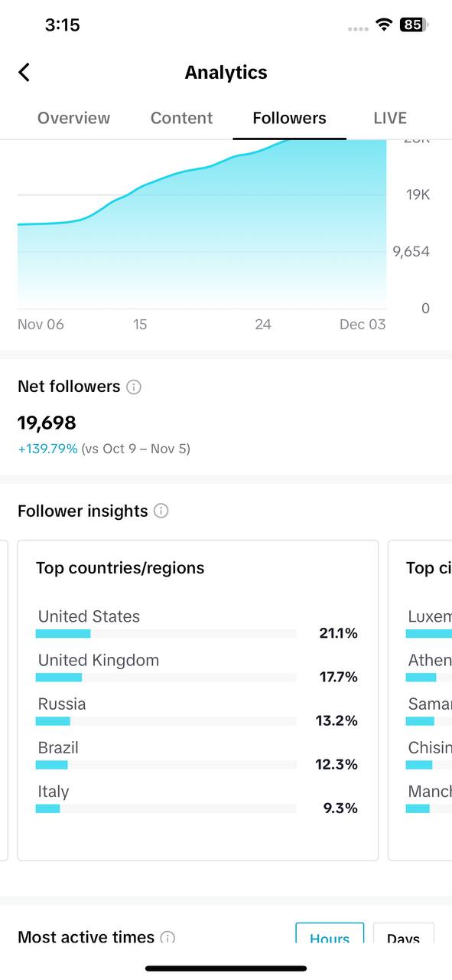Tap the 19,698 net followers count
Screen dimensions: 452x980
(47, 423)
